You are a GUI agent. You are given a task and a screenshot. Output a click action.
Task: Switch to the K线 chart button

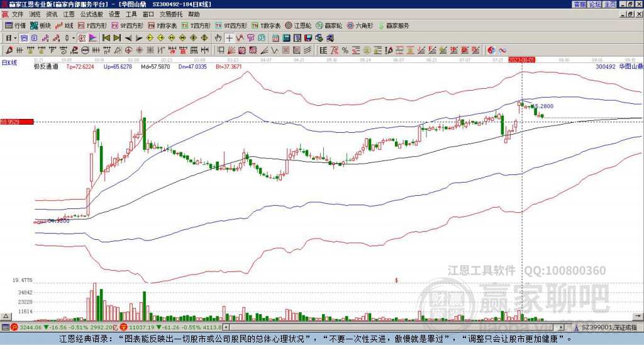(64, 25)
